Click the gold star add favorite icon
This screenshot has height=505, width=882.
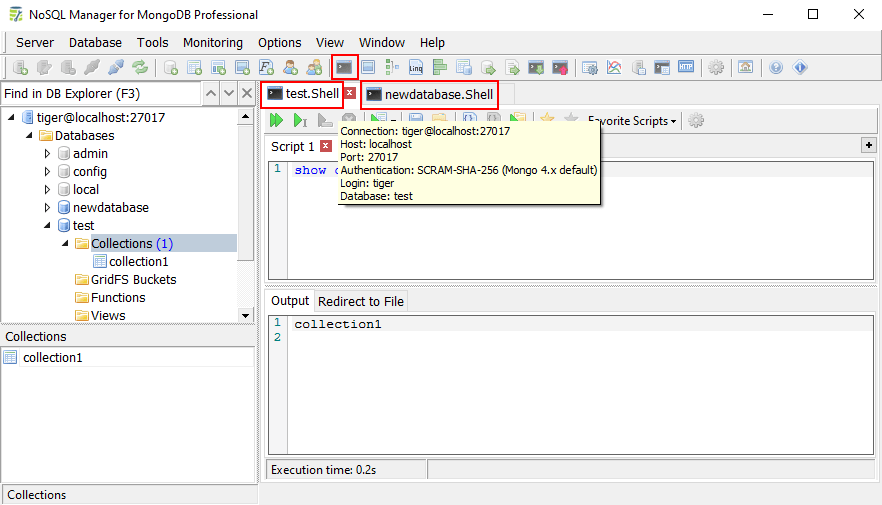coord(547,119)
